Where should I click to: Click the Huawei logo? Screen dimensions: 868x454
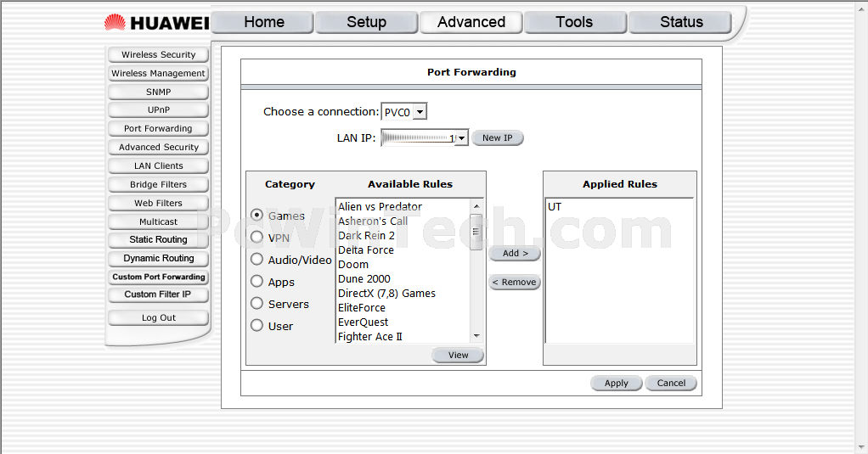pos(157,23)
